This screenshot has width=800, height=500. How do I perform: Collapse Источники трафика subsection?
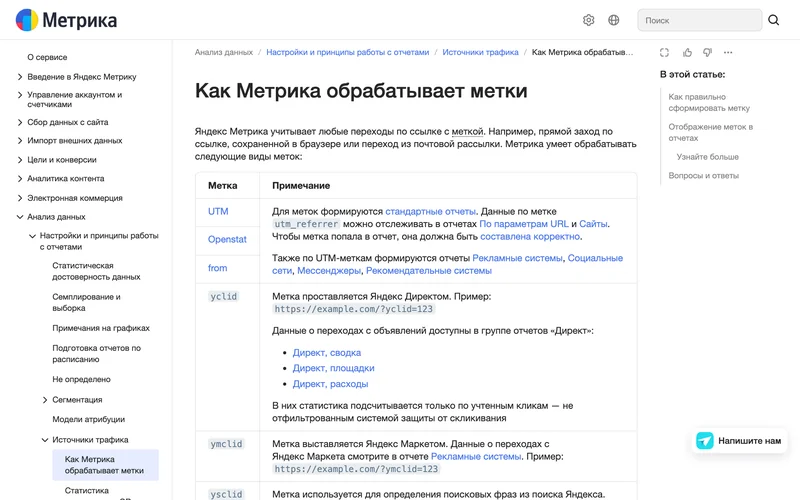45,440
